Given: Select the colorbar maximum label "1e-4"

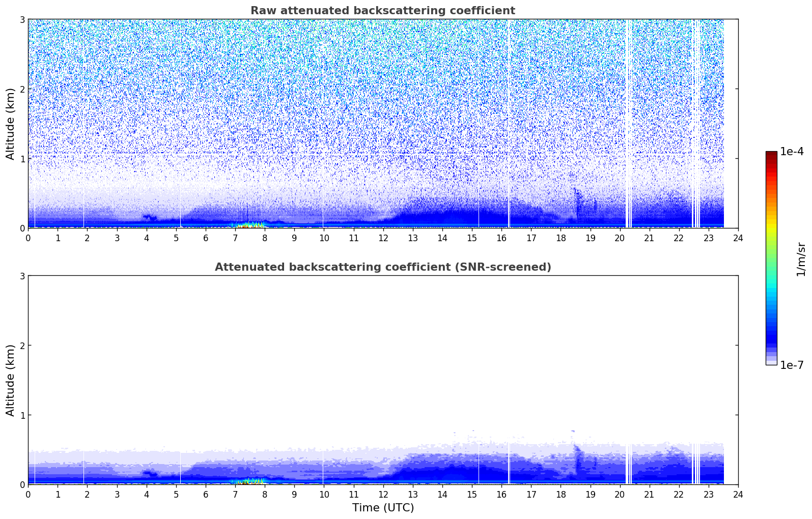Looking at the screenshot, I should [x=792, y=152].
